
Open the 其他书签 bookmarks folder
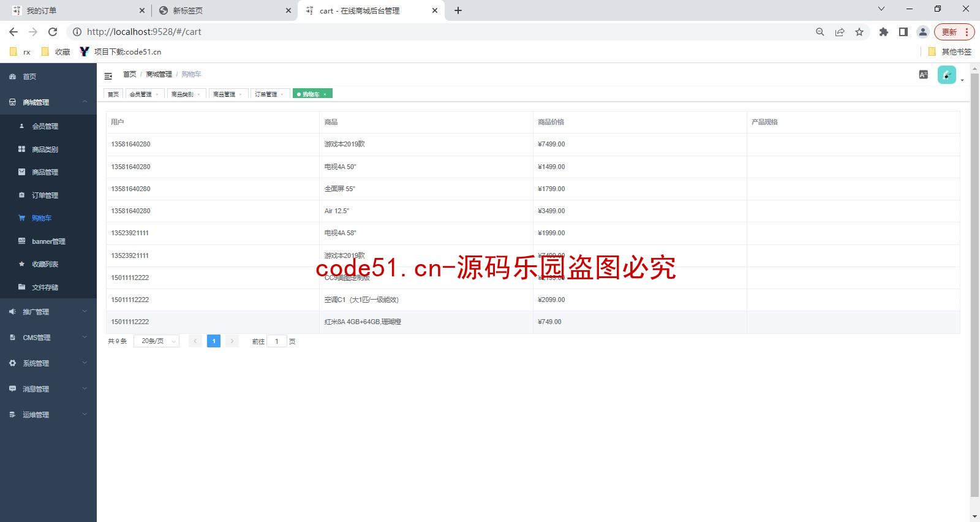coord(950,52)
